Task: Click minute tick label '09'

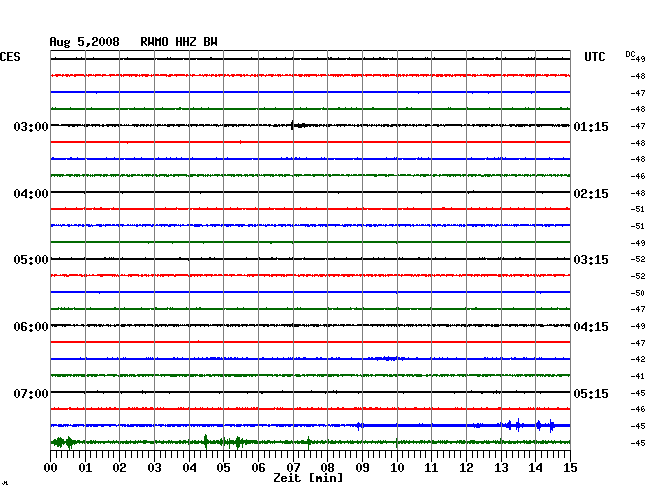Action: [x=362, y=468]
